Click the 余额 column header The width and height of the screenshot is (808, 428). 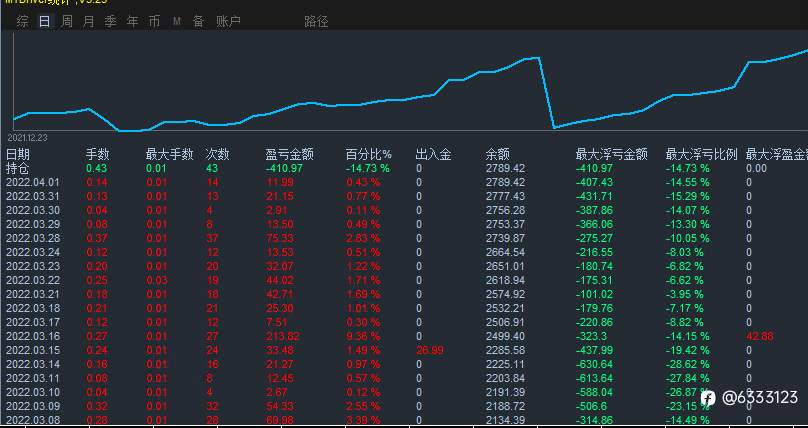tap(497, 154)
